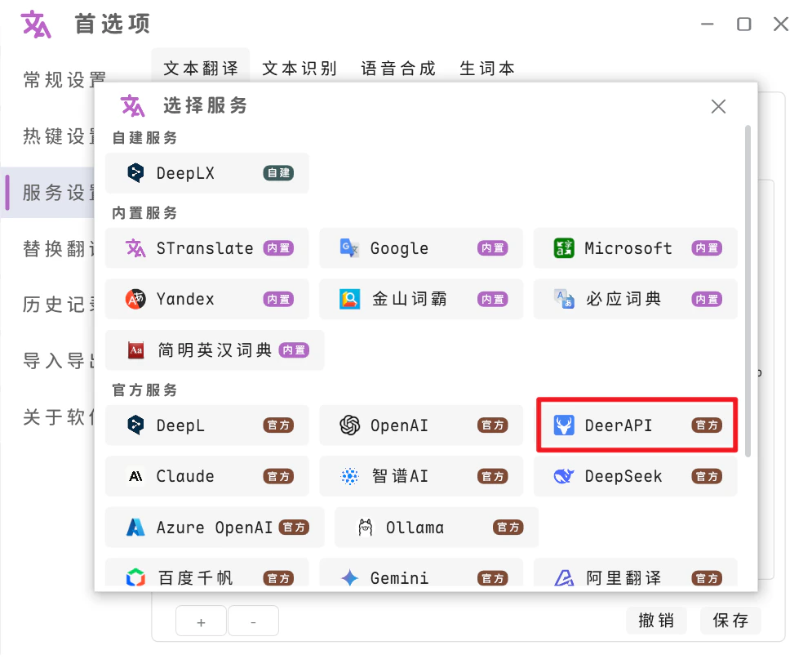Pick the Google translate service icon
Viewport: 812px width, 659px height.
tap(349, 248)
